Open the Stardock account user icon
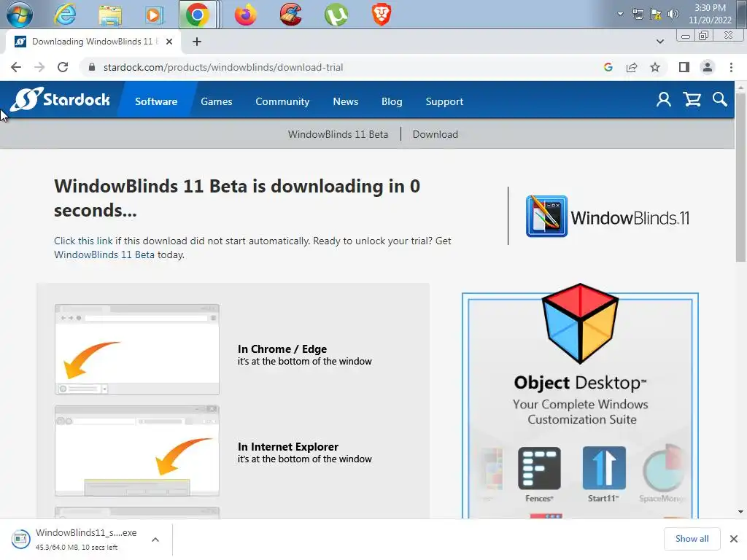This screenshot has height=560, width=747. coord(664,99)
